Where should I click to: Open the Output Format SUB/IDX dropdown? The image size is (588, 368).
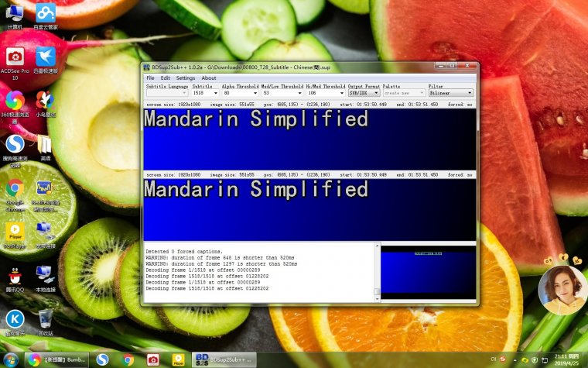(x=364, y=93)
